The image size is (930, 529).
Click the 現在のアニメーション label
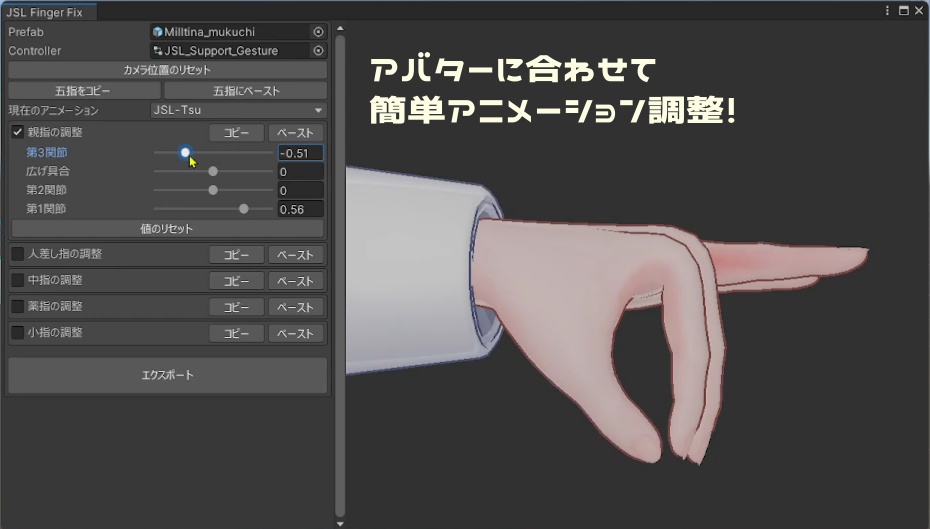point(53,110)
